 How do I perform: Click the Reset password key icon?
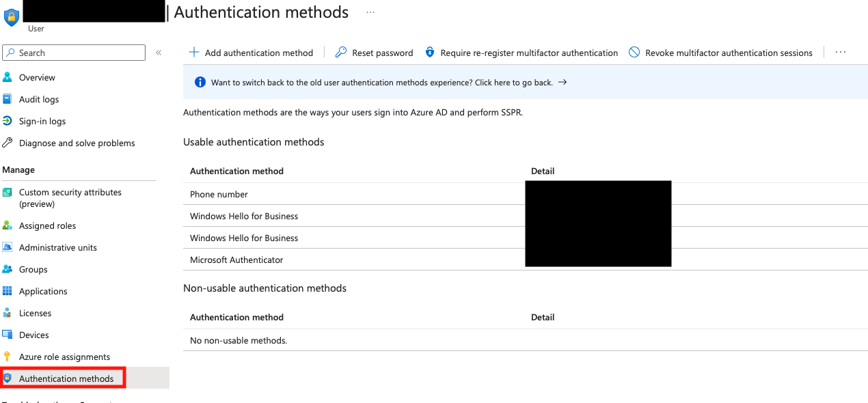click(x=341, y=53)
